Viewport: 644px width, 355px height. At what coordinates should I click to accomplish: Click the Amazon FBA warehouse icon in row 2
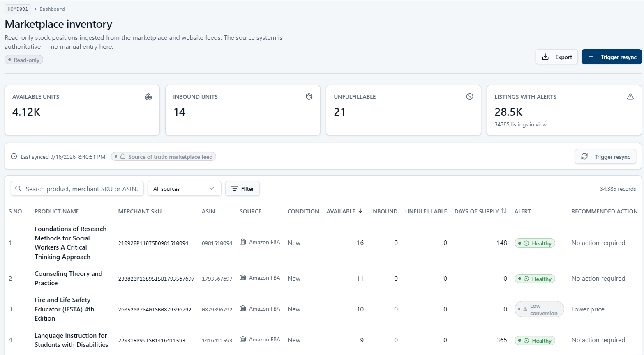click(x=243, y=278)
